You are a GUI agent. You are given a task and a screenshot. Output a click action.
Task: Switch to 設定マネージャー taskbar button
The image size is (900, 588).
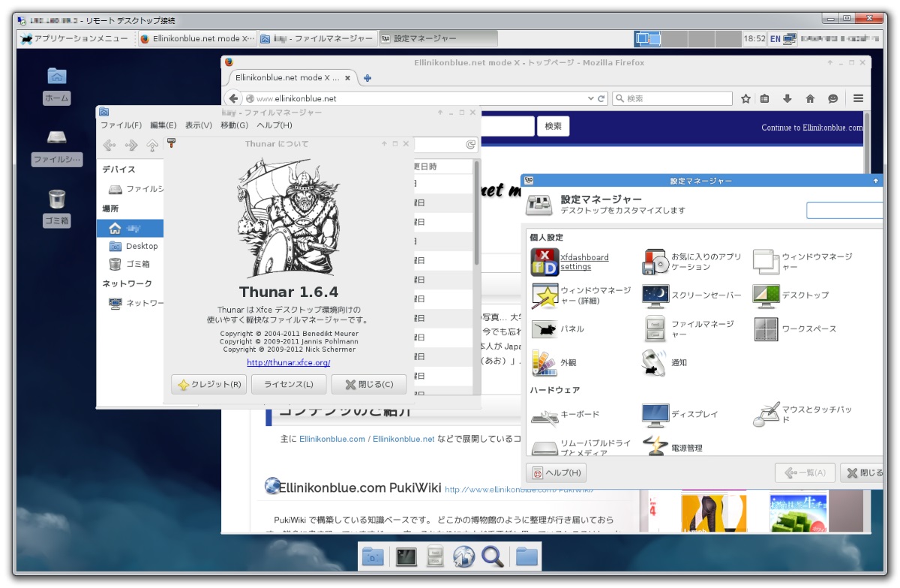(436, 39)
